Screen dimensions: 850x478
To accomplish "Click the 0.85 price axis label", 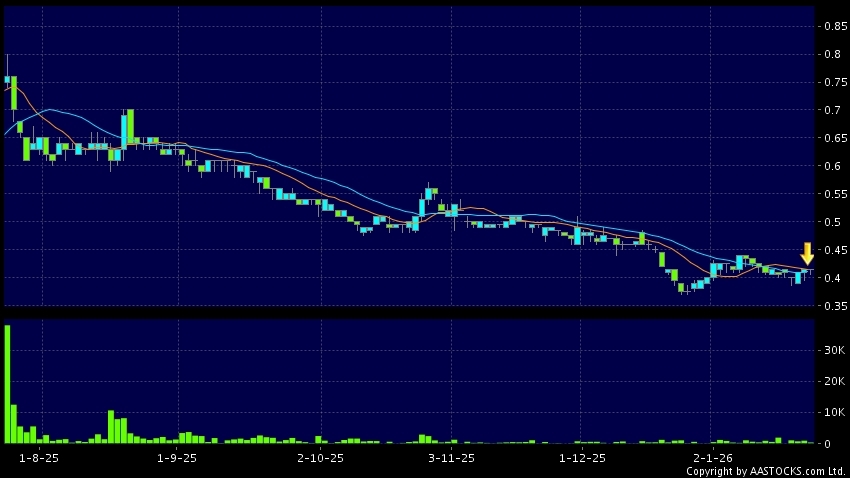I will point(831,26).
